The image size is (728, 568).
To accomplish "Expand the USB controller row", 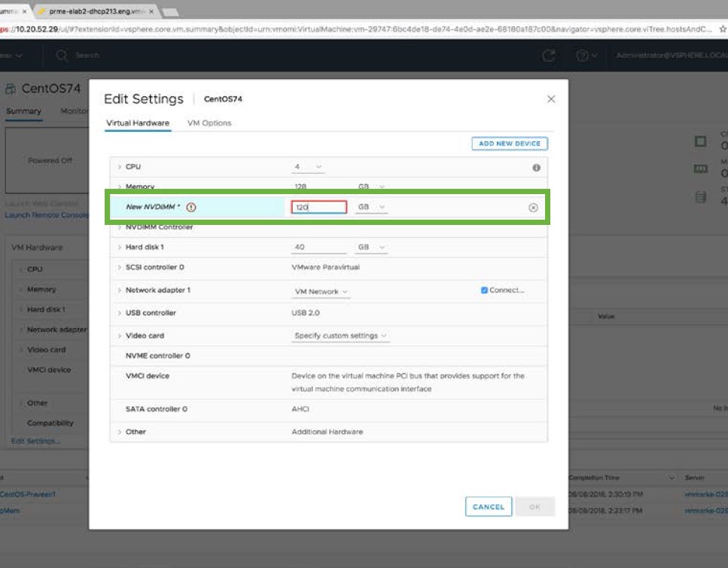I will (x=119, y=313).
